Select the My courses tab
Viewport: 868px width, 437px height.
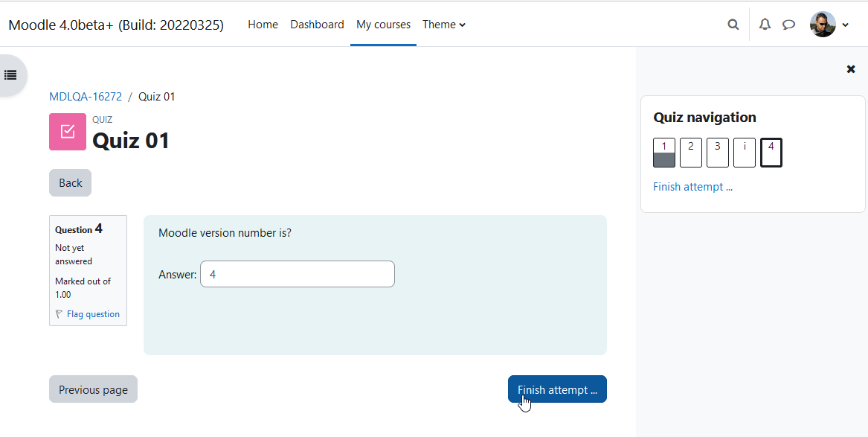pos(384,25)
